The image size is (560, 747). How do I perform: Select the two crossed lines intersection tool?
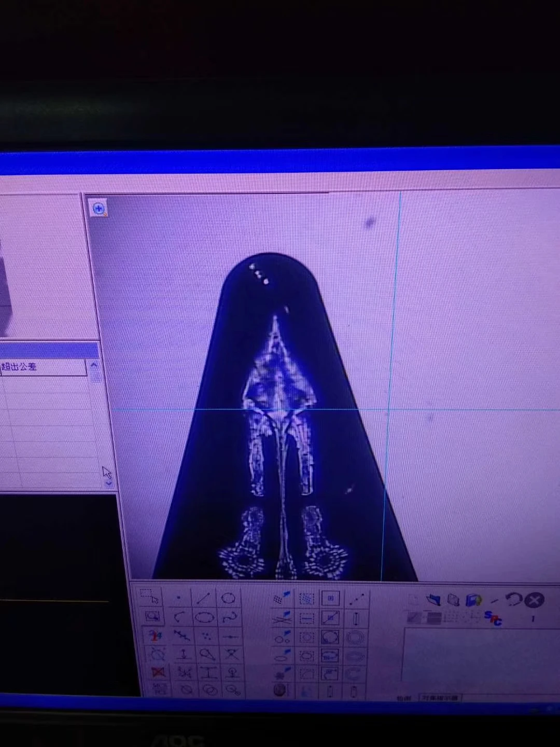[x=231, y=654]
